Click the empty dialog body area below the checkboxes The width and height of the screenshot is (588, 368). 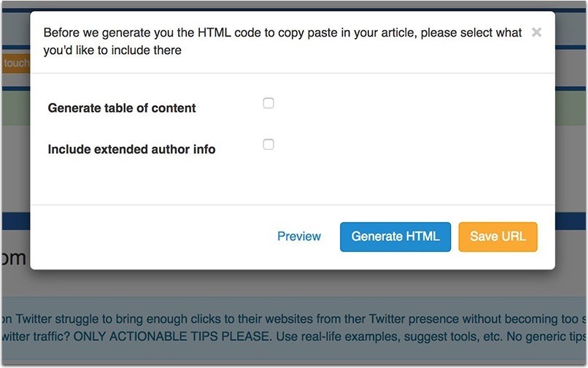coord(292,183)
